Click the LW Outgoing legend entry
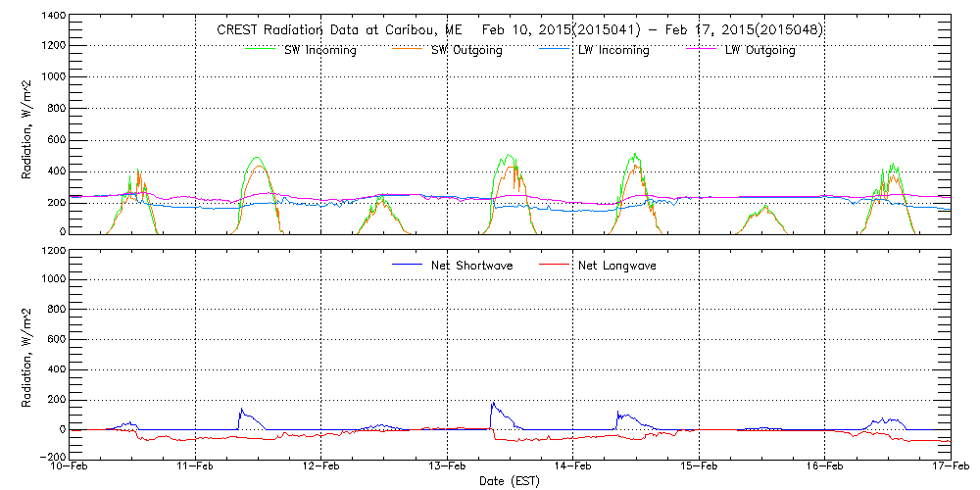980x490 pixels. tap(759, 50)
